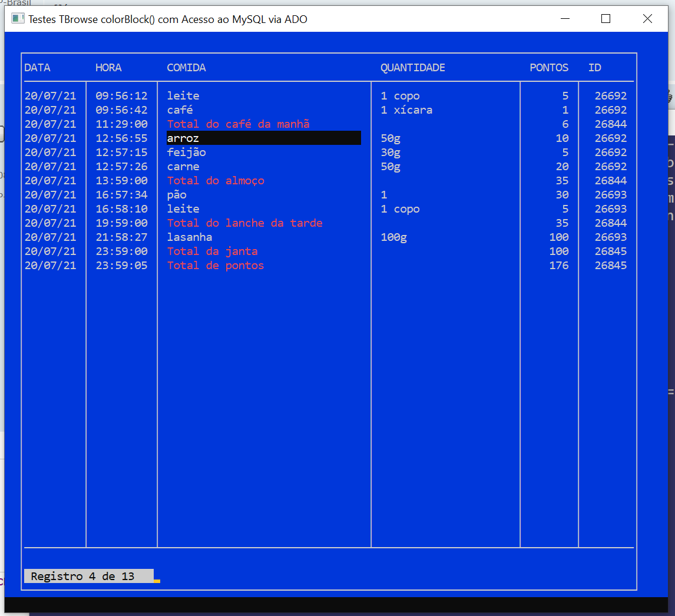
Task: Click the 'Total do café da manhã' row
Action: coord(238,124)
